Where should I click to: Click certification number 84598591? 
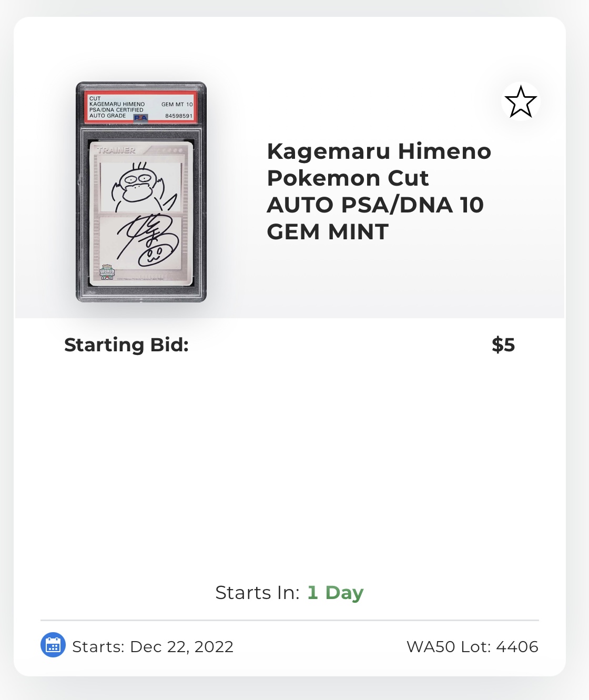coord(179,116)
